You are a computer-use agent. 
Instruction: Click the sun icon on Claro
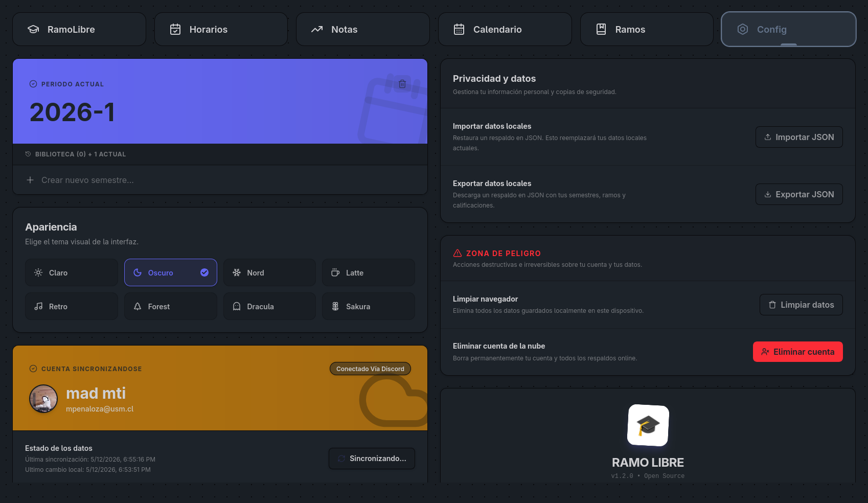tap(38, 272)
